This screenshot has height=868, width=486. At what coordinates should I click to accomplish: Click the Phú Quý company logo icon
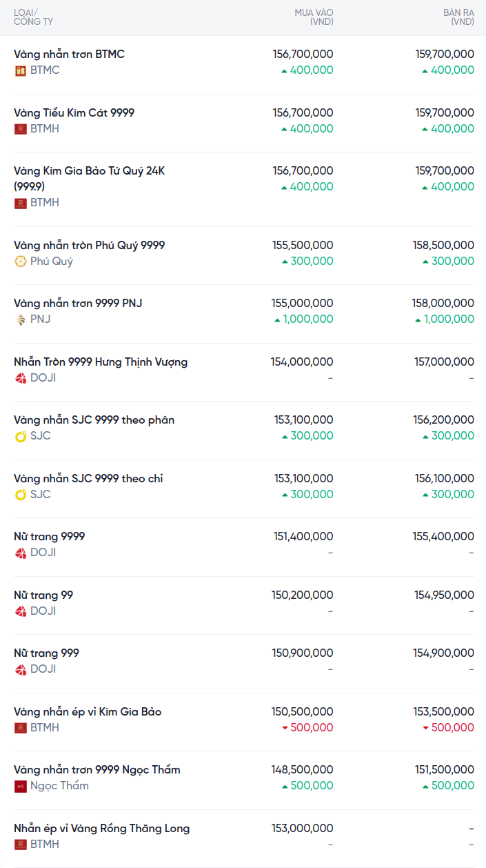tap(21, 262)
